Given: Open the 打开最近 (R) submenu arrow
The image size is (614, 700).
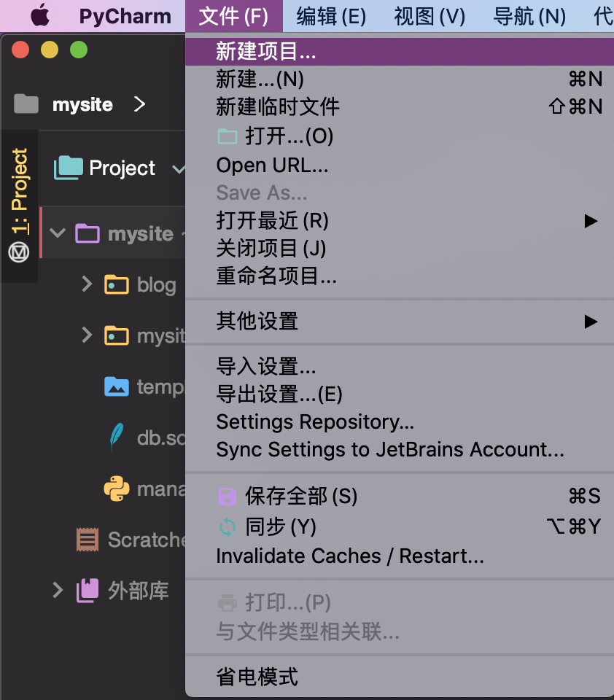Looking at the screenshot, I should [x=591, y=221].
